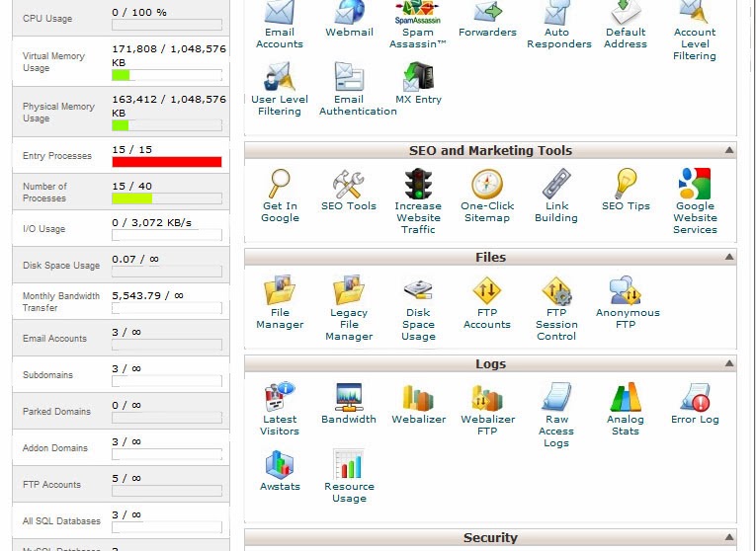Click the Google Website Services icon

click(695, 185)
